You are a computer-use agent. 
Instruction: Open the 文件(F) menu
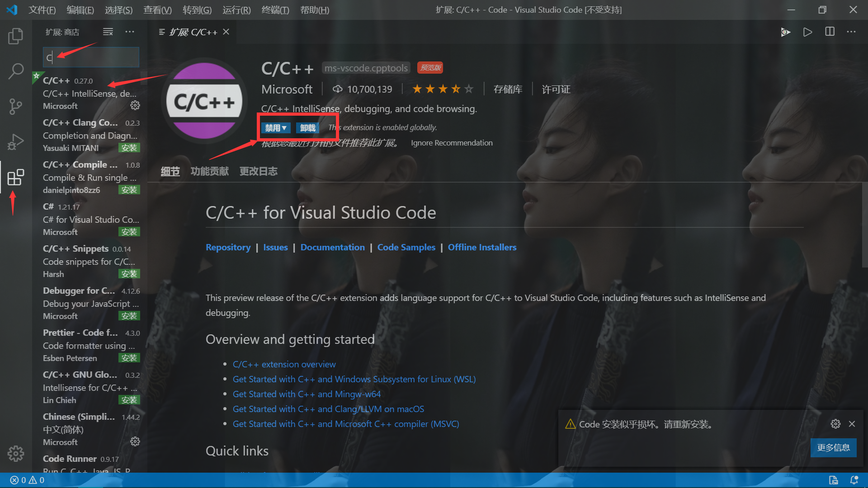coord(42,9)
